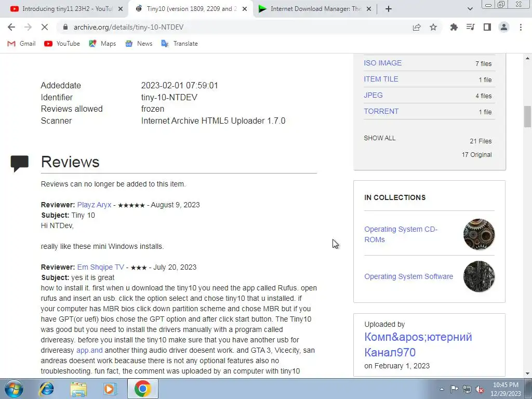Close the Internet Download Manager tab

coord(369,9)
